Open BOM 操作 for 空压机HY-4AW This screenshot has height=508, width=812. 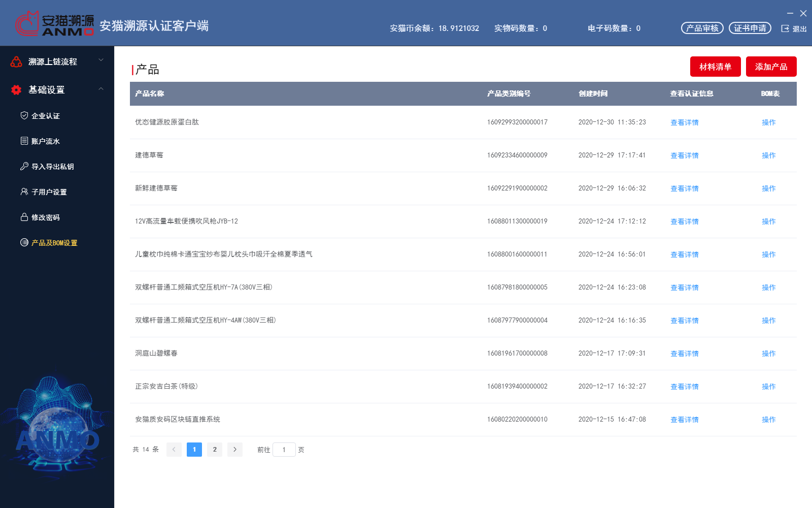(x=769, y=321)
